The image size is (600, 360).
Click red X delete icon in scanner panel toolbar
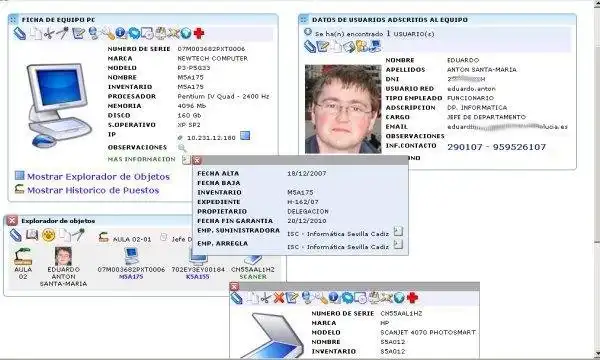click(279, 298)
